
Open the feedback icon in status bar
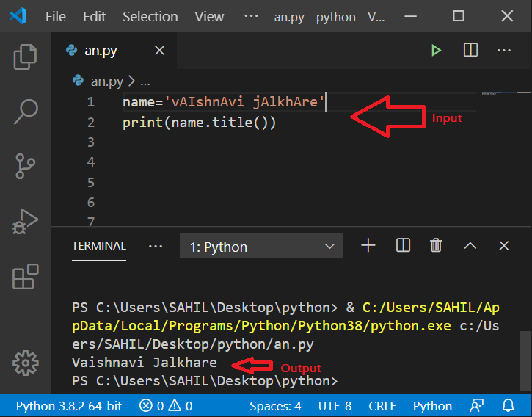[x=477, y=406]
